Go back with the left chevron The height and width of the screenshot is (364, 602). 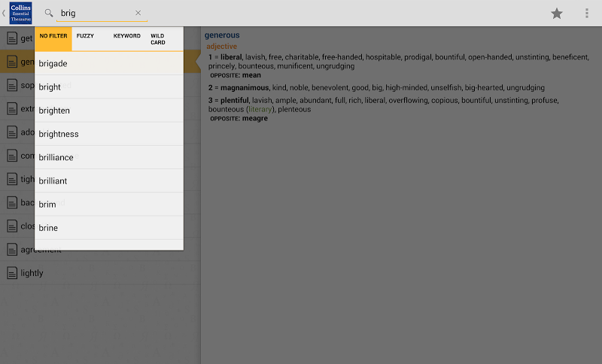tap(4, 13)
